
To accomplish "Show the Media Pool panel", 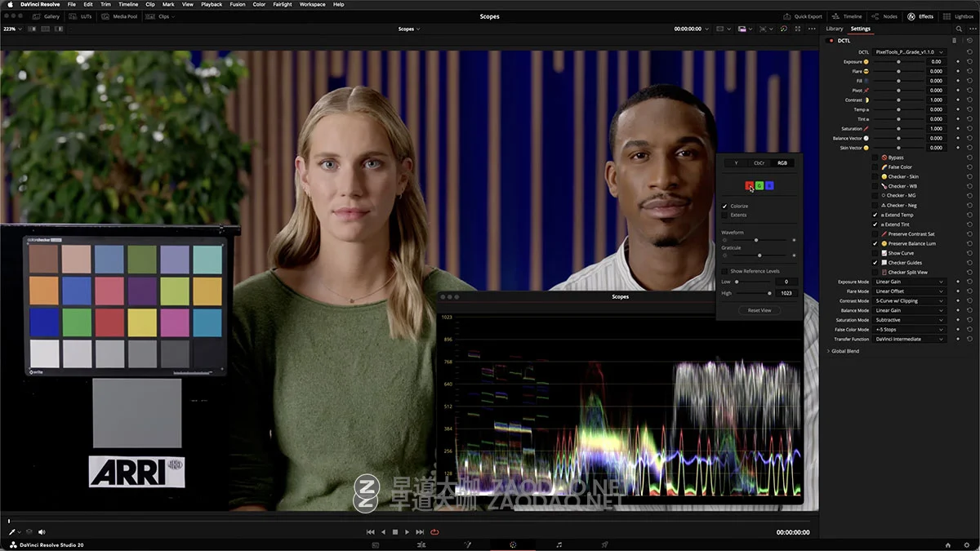I will pyautogui.click(x=119, y=16).
